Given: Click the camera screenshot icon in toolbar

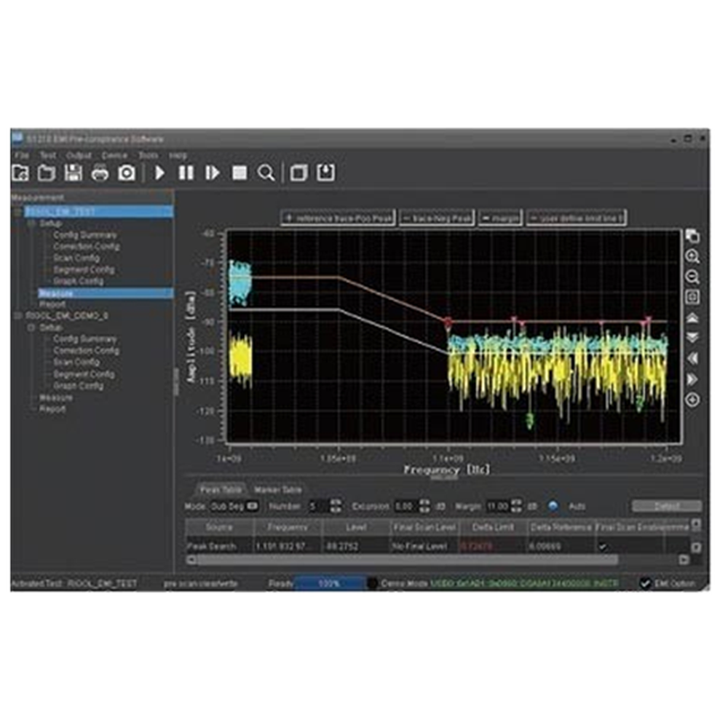Looking at the screenshot, I should [126, 173].
